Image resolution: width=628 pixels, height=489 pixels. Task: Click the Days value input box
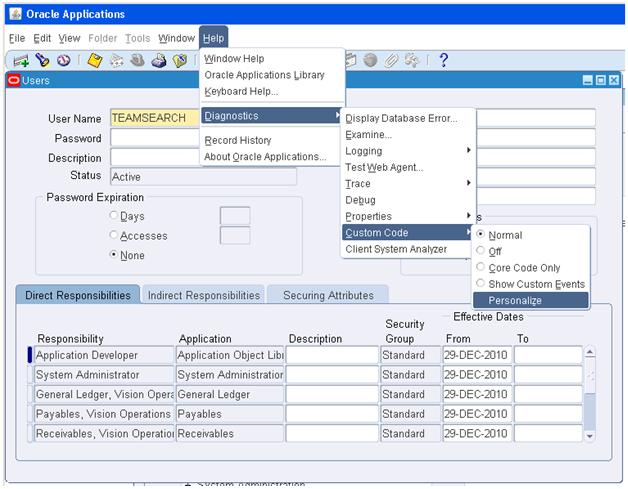click(x=235, y=215)
